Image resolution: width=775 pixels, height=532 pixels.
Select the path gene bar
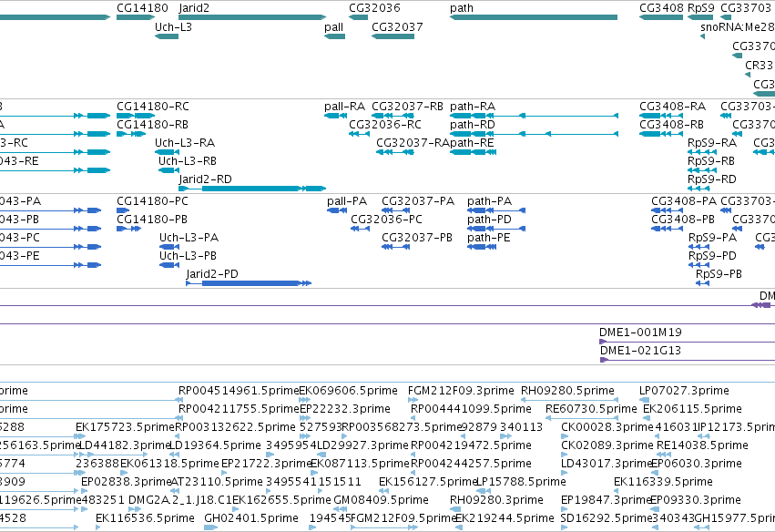pyautogui.click(x=534, y=17)
